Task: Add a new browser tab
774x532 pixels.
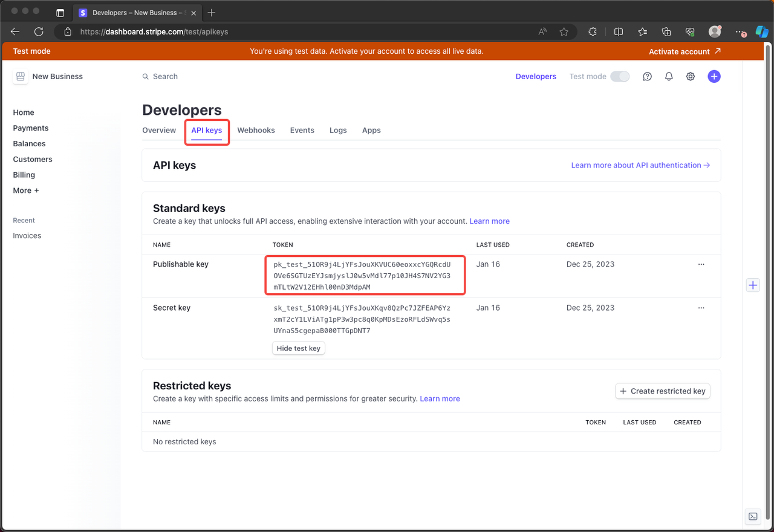Action: pos(211,13)
